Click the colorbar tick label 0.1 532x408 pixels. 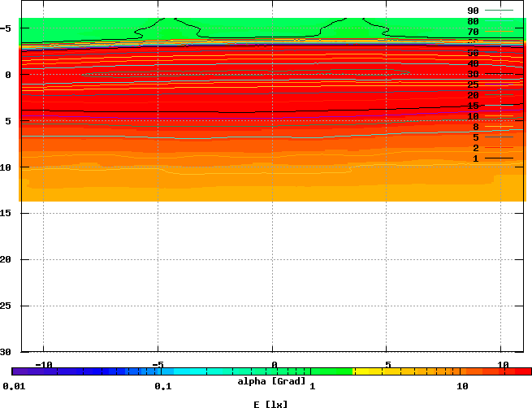click(x=162, y=385)
